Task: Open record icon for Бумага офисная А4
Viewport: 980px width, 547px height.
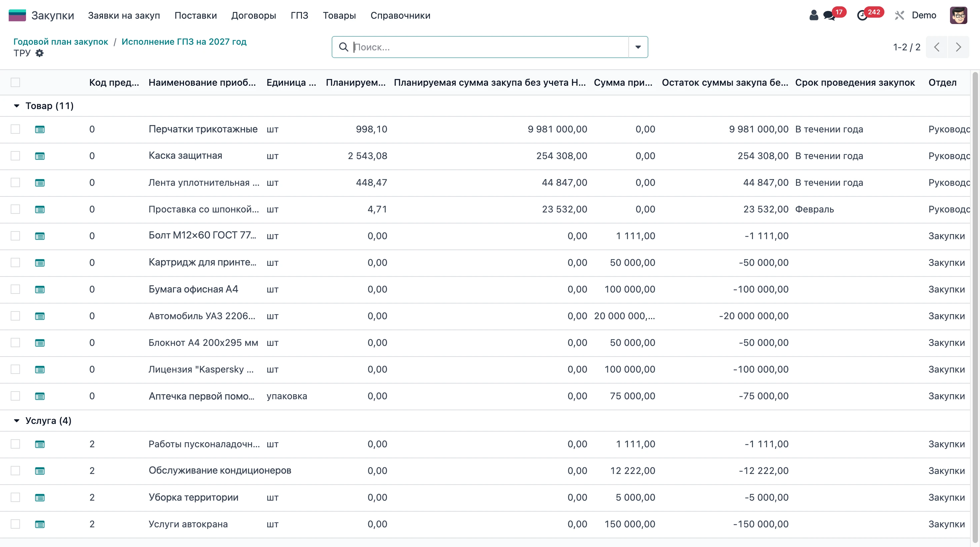Action: 40,290
